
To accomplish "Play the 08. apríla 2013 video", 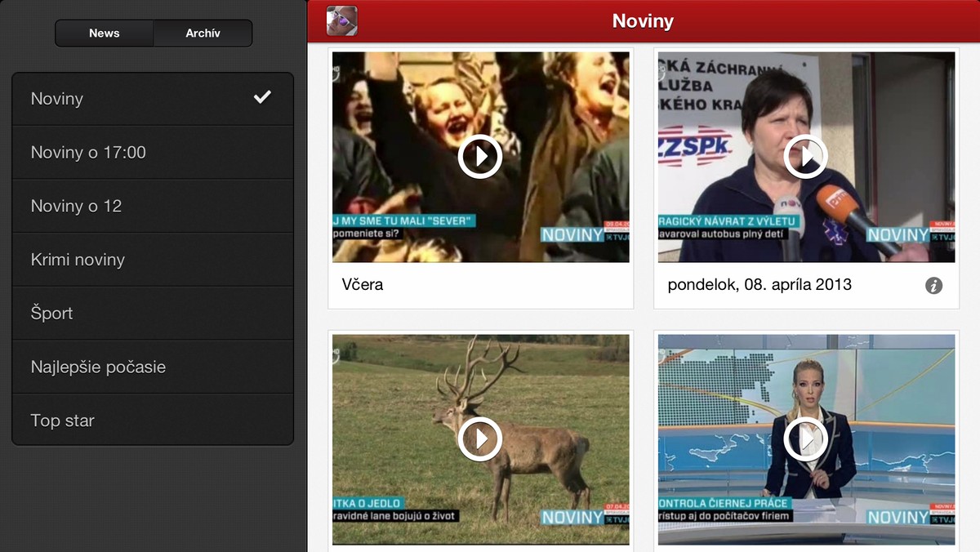I will point(805,156).
